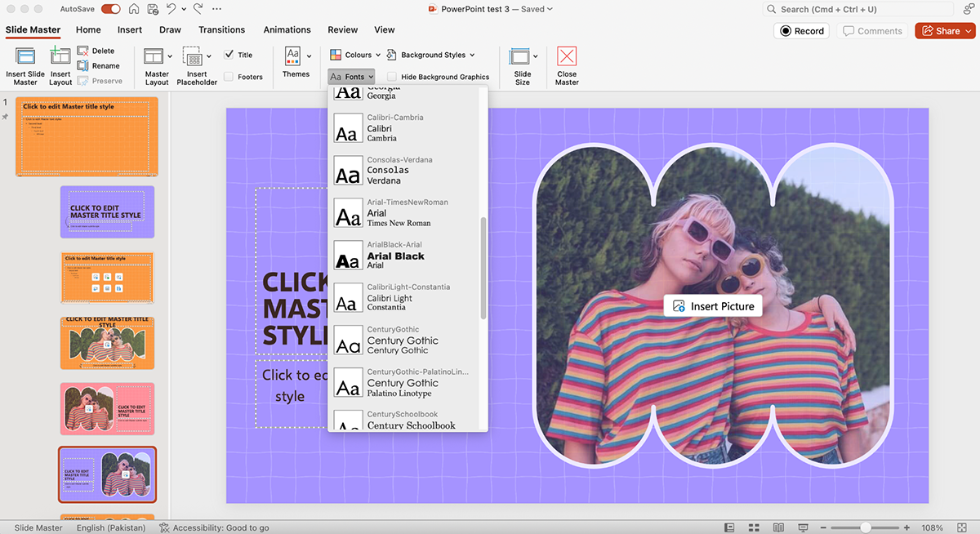This screenshot has height=534, width=980.
Task: Click the Master Layout icon
Action: [x=154, y=56]
